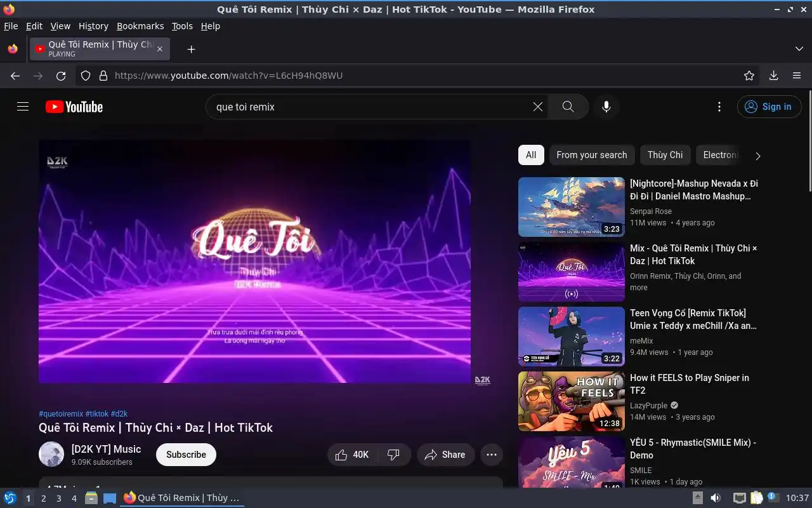Click the #quetoiremix hashtag

click(x=61, y=413)
